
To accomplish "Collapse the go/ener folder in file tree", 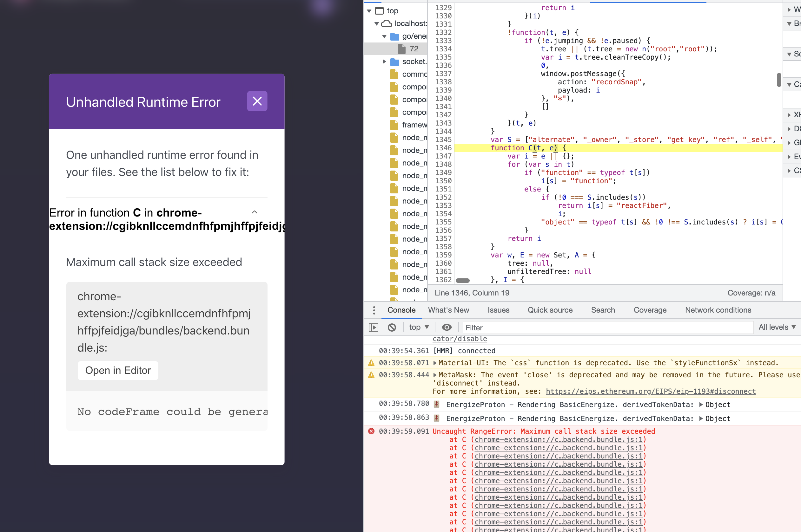I will (384, 36).
